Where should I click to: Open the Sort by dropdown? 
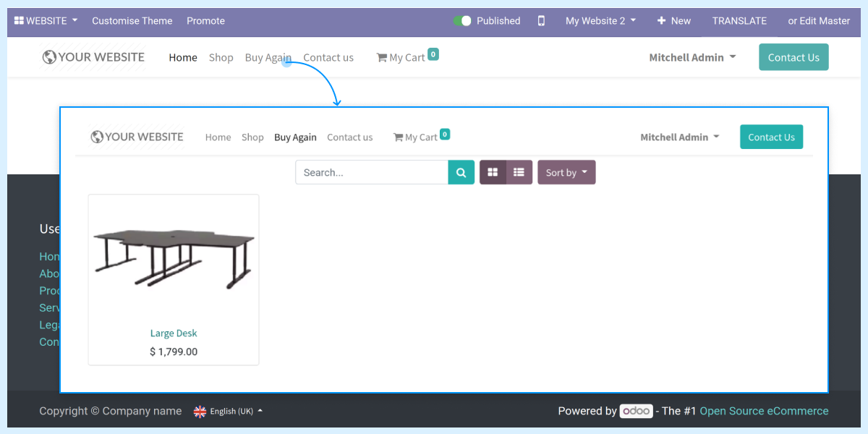[566, 172]
